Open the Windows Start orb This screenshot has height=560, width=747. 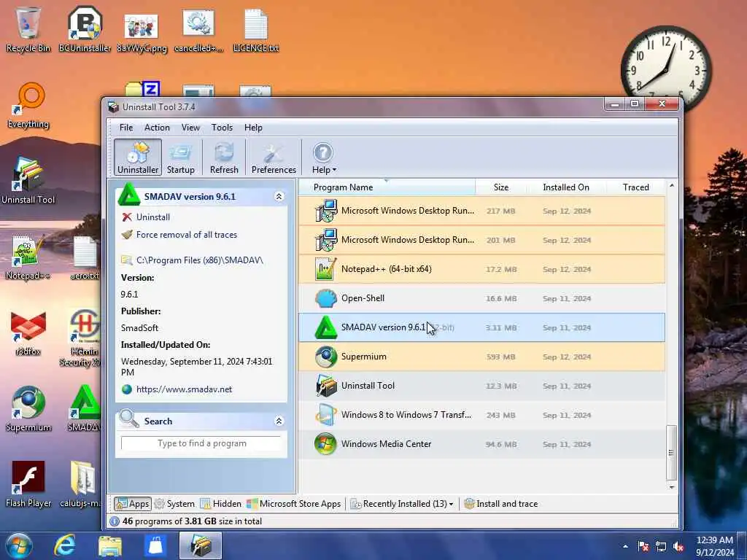point(19,545)
